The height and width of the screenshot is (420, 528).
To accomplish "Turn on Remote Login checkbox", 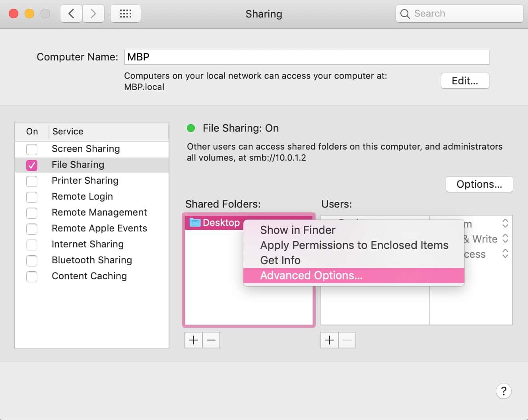I will pos(32,197).
